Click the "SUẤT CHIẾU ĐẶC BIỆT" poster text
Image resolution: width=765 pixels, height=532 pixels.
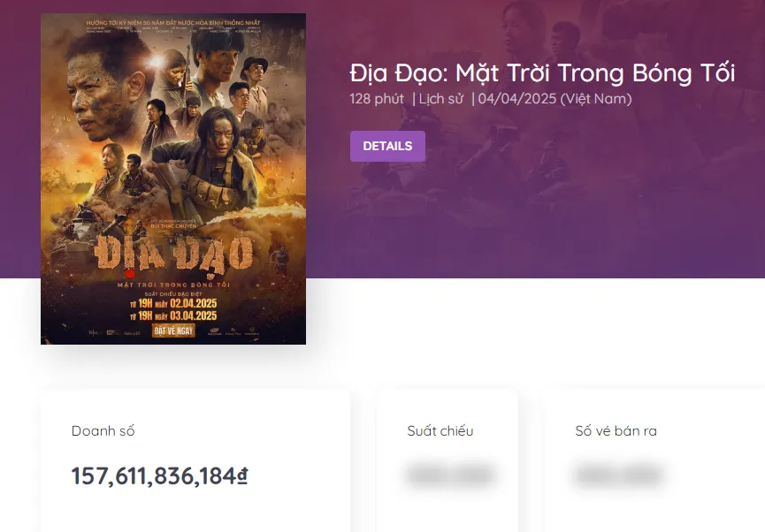[174, 294]
